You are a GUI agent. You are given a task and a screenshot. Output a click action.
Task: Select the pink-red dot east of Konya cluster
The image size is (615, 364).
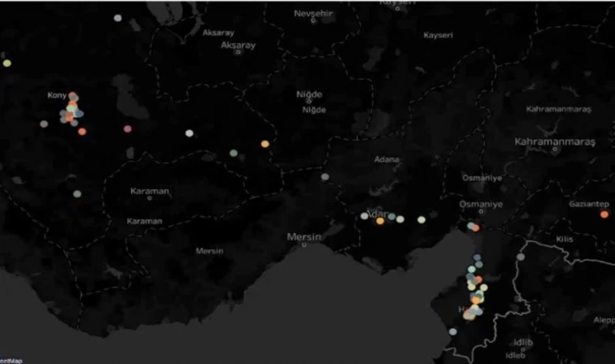[127, 129]
